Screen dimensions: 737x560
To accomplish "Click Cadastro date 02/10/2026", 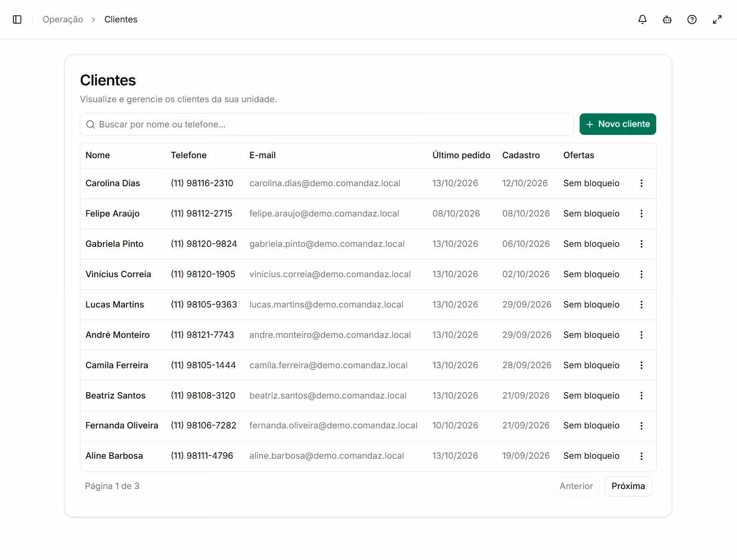I will 526,274.
